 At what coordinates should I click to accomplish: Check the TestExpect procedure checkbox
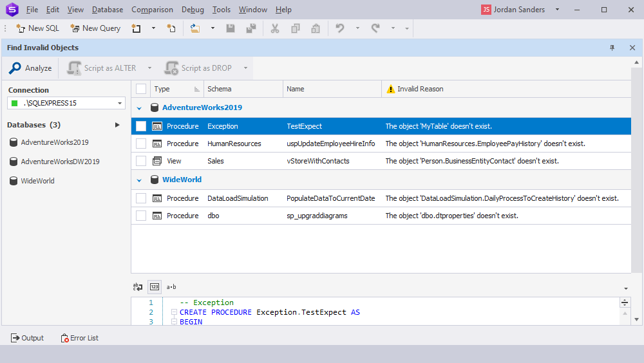pyautogui.click(x=141, y=126)
